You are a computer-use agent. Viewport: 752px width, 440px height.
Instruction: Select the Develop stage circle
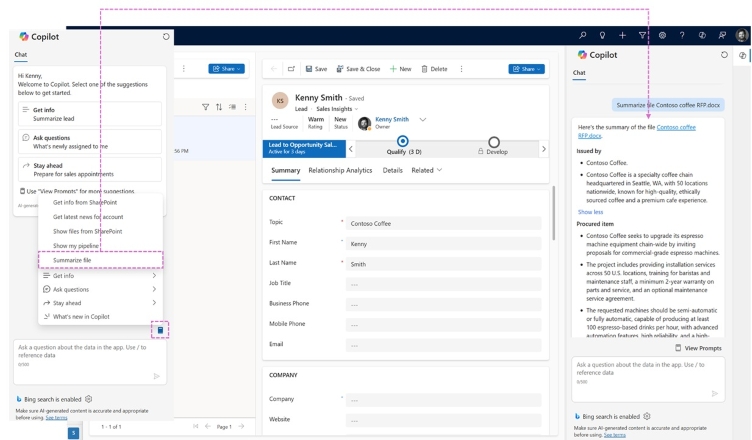coord(494,142)
